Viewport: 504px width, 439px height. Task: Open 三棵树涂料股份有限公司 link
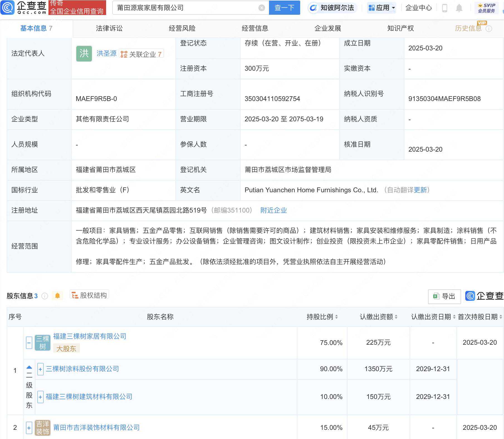(82, 369)
